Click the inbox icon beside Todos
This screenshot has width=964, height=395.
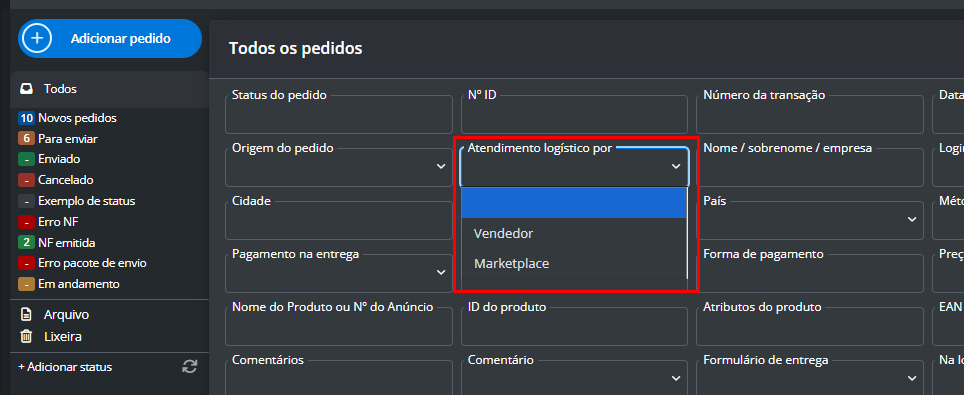26,89
